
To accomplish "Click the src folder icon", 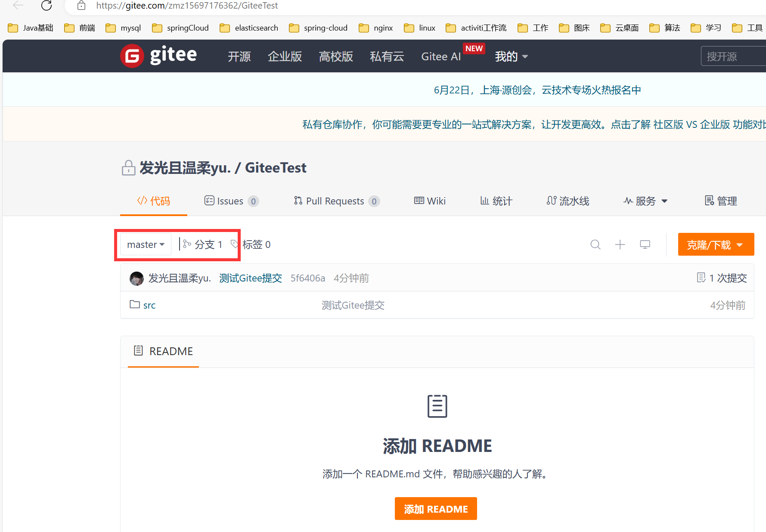I will pos(135,304).
